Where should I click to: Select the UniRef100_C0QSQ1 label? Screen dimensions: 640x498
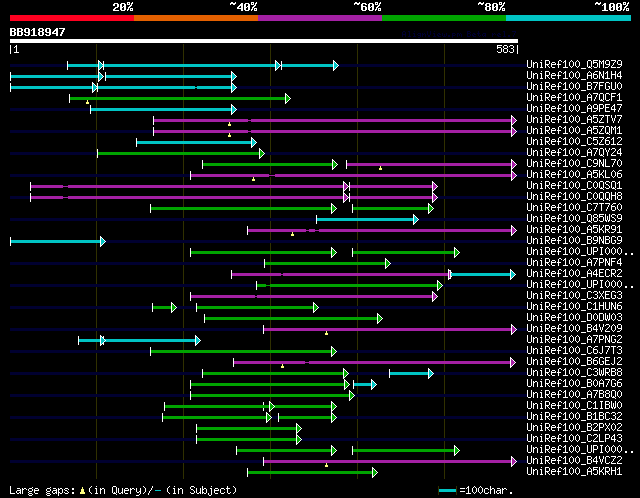click(x=574, y=186)
